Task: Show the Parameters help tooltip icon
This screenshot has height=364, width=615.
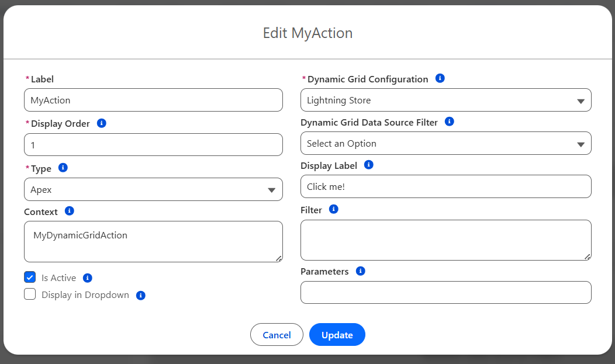Action: [360, 271]
